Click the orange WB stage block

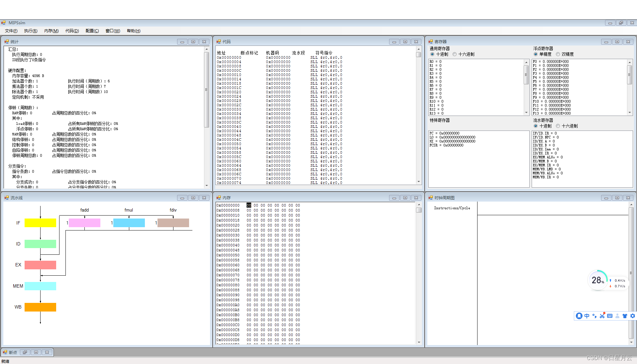40,307
